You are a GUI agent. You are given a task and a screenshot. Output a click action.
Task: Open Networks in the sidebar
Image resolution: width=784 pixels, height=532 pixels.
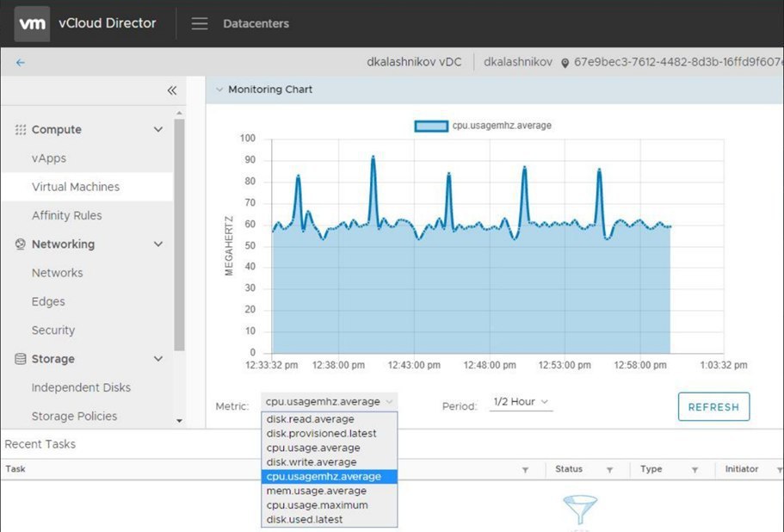(57, 273)
